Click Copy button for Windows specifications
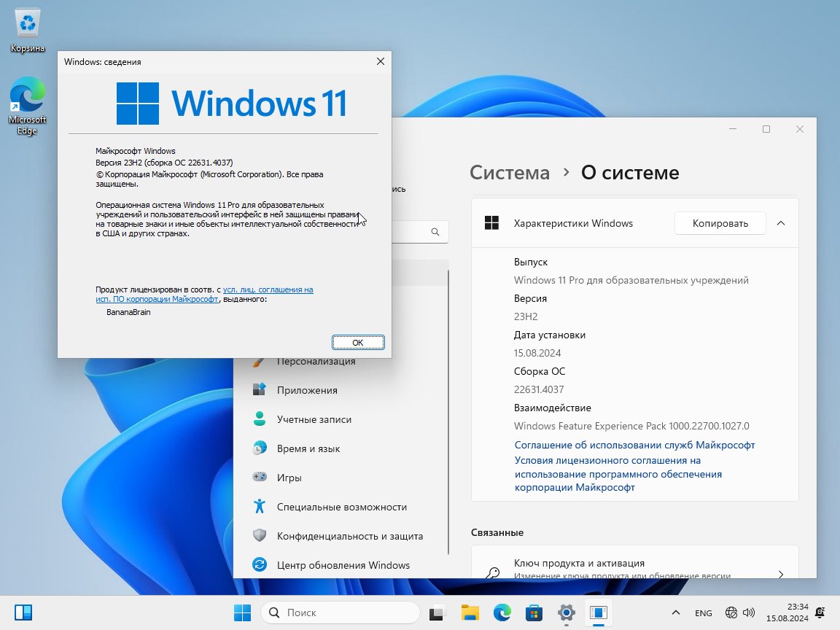840x630 pixels. pyautogui.click(x=720, y=223)
